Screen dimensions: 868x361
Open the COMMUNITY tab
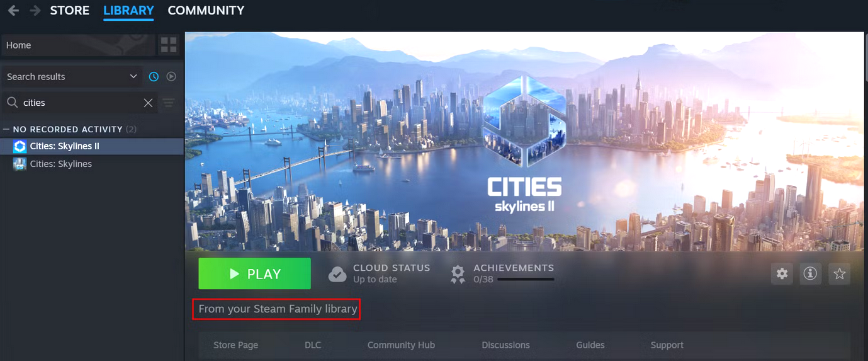(x=206, y=11)
